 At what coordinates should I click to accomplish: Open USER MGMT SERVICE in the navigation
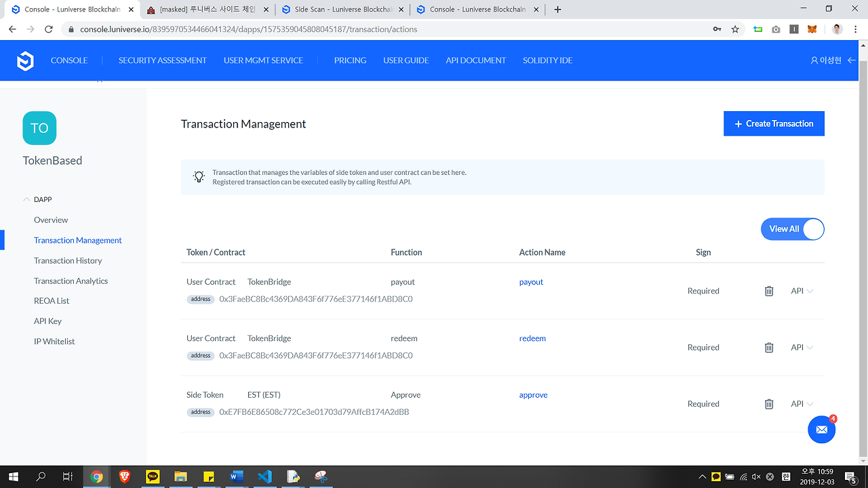pyautogui.click(x=263, y=60)
